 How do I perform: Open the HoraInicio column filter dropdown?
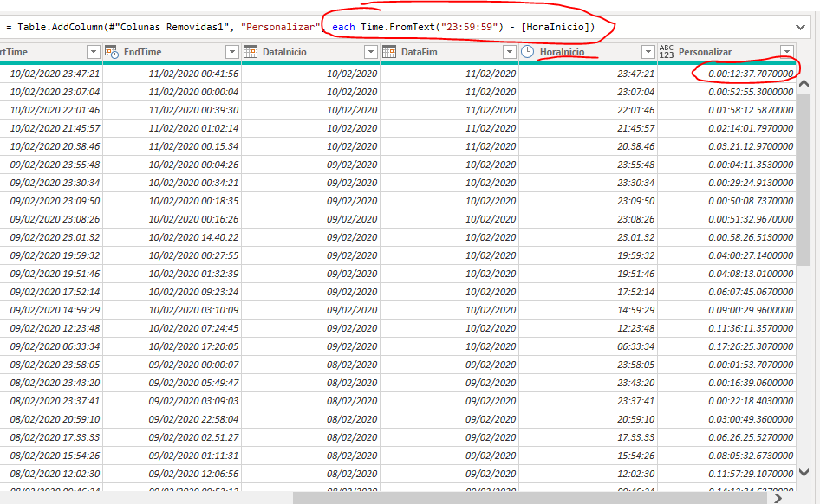coord(648,52)
